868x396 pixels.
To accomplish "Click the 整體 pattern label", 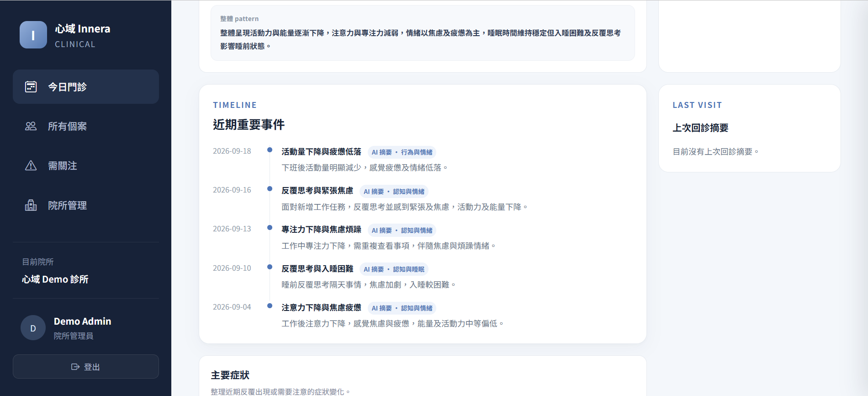I will (x=239, y=19).
